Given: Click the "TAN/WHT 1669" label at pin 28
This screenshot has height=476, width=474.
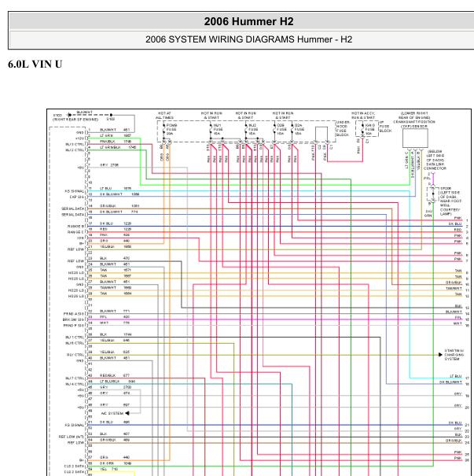Looking at the screenshot, I should pyautogui.click(x=116, y=288).
